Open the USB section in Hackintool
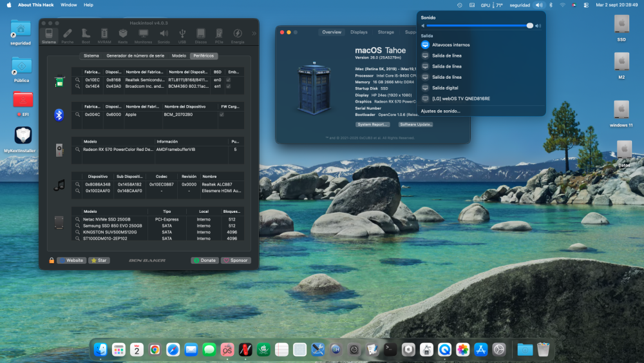The height and width of the screenshot is (363, 644). (x=182, y=35)
